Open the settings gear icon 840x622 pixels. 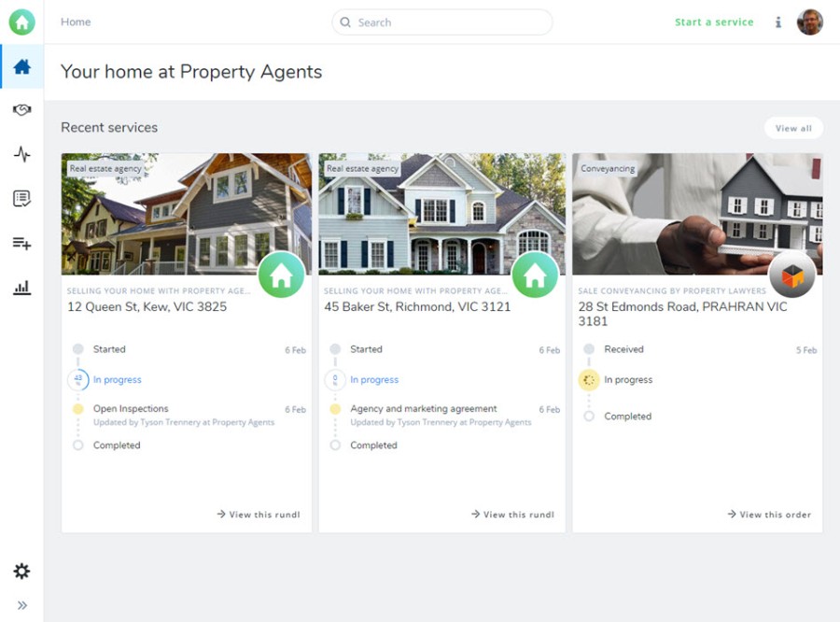click(x=22, y=571)
